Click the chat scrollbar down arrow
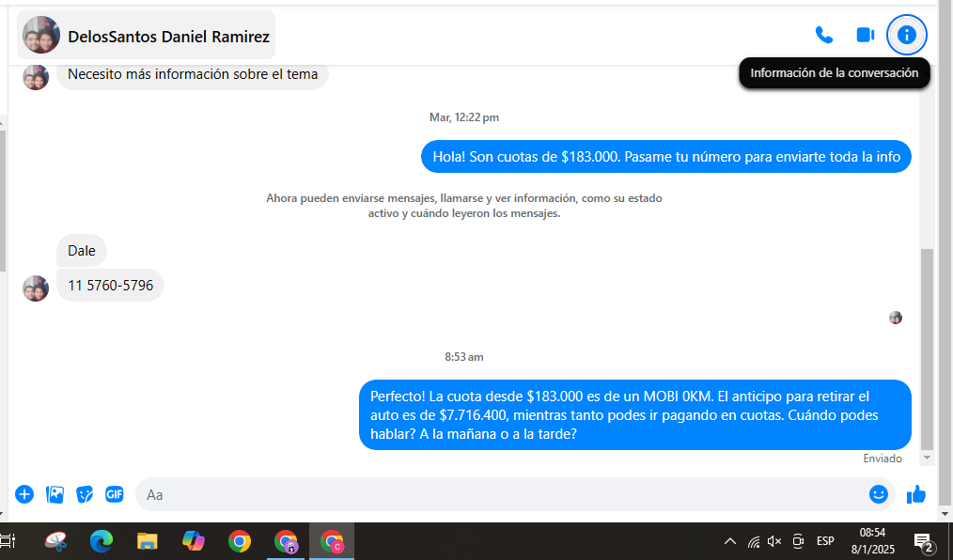 927,458
